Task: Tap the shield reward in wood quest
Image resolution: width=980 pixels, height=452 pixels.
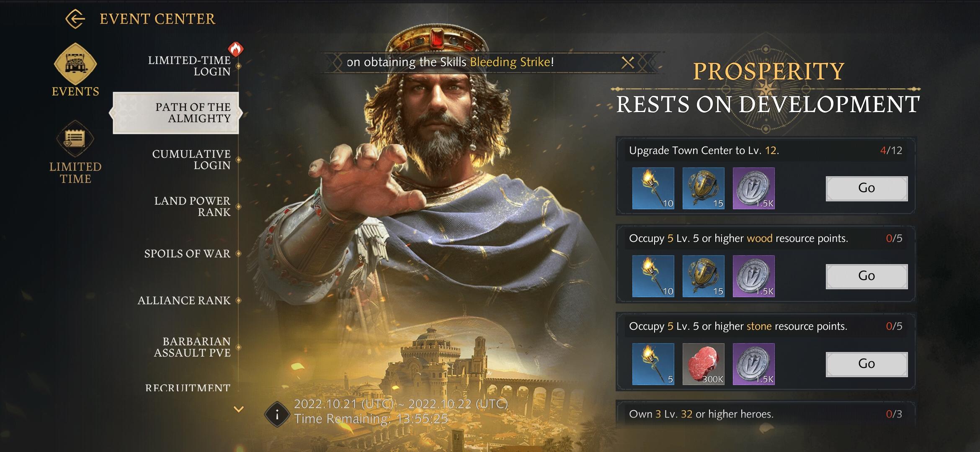Action: [704, 276]
